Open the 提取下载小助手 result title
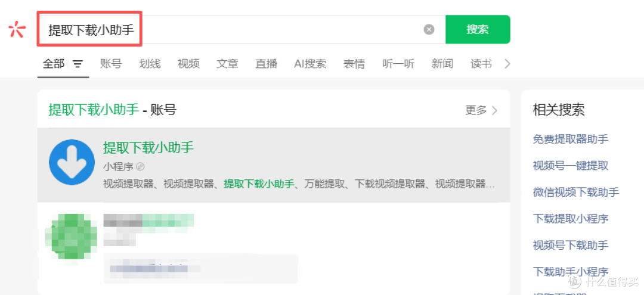This screenshot has height=295, width=644. [148, 147]
